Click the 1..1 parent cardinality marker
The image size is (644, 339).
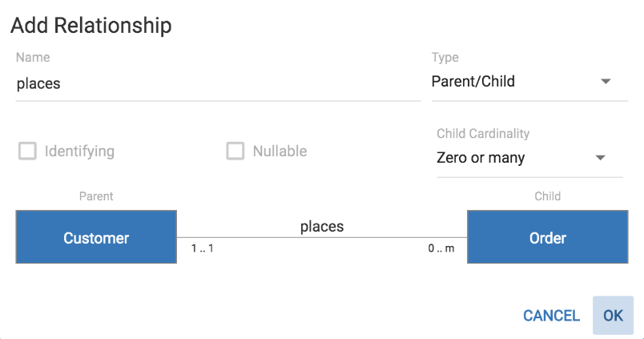point(203,248)
